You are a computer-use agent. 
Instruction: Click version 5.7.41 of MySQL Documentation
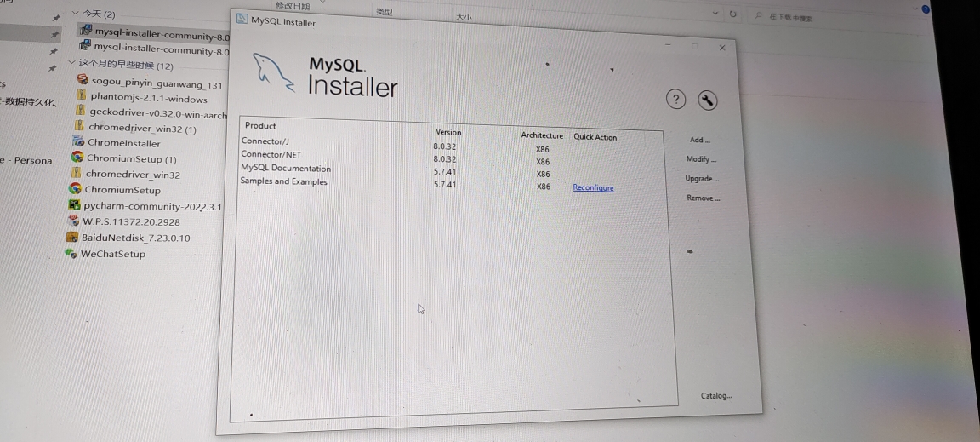tap(444, 172)
